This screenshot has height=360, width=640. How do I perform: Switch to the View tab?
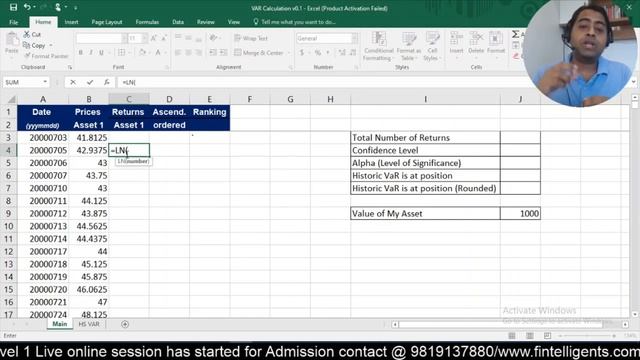click(x=234, y=22)
